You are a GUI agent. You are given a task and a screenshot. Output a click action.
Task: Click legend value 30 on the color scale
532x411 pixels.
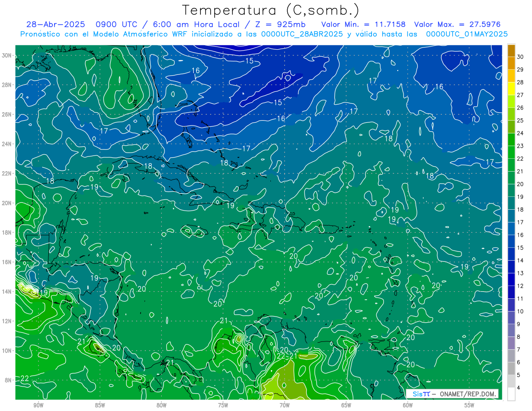(x=520, y=56)
